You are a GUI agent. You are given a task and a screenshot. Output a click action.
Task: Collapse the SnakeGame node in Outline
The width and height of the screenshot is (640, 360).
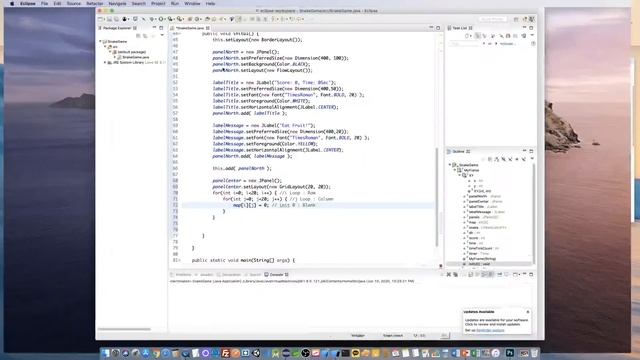(450, 165)
